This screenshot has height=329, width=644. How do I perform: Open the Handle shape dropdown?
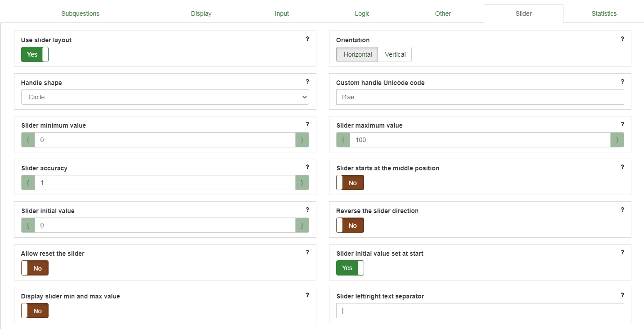[x=165, y=97]
